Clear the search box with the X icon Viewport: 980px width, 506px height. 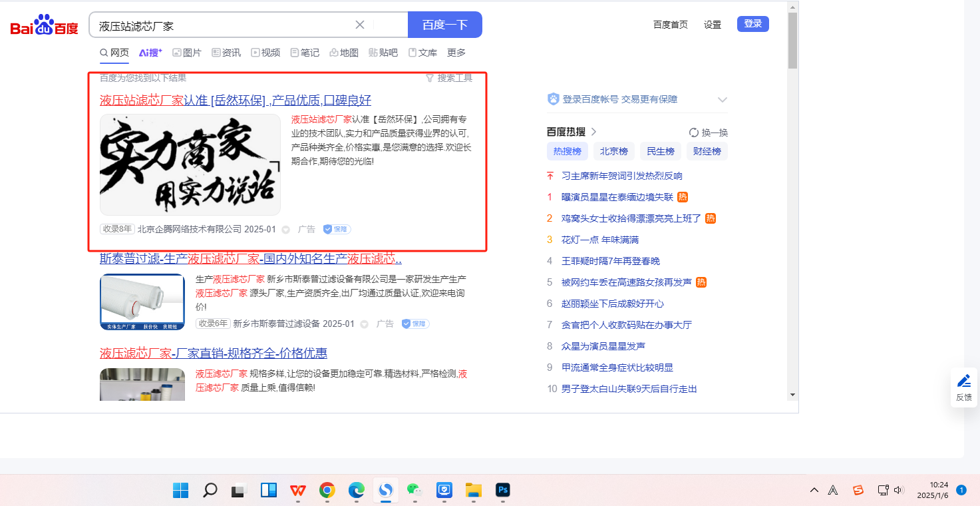click(x=360, y=25)
